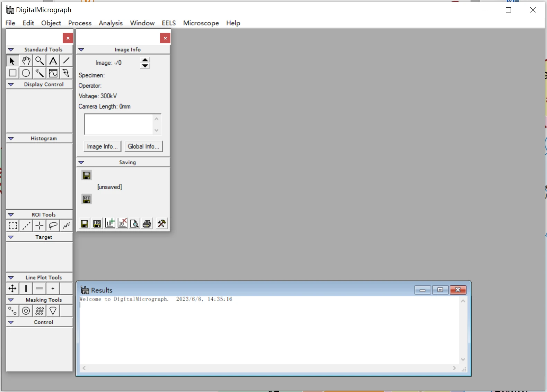This screenshot has height=392, width=547.
Task: Collapse the Histogram panel
Action: tap(11, 138)
